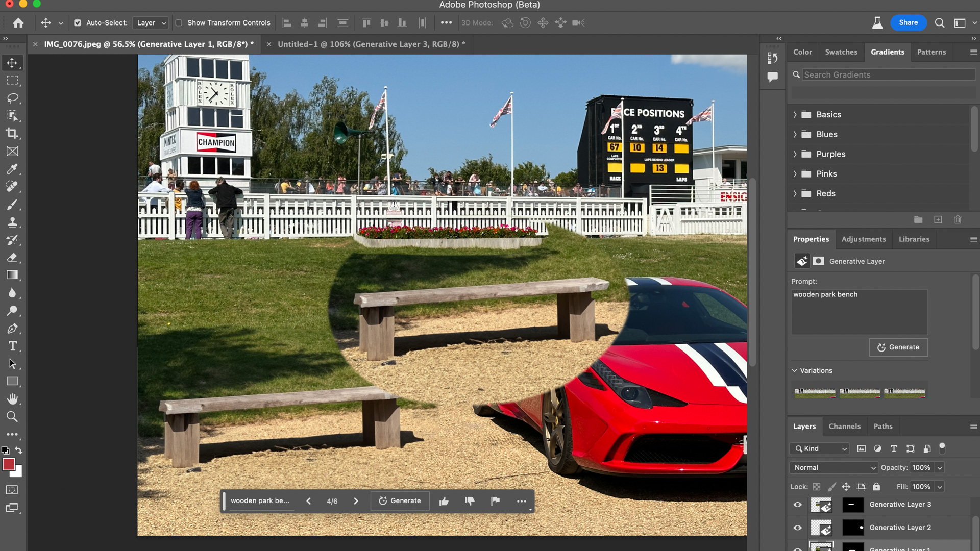Click the Generate button in Properties

[898, 347]
